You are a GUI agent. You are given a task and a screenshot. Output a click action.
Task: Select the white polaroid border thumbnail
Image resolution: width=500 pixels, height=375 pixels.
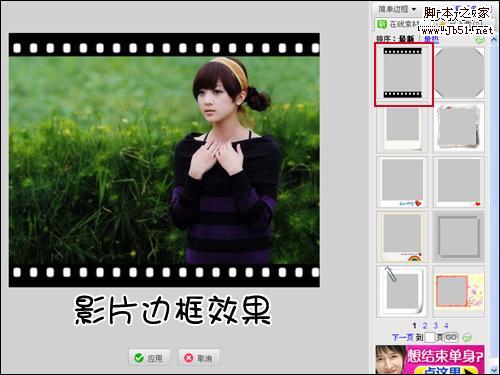tap(402, 128)
